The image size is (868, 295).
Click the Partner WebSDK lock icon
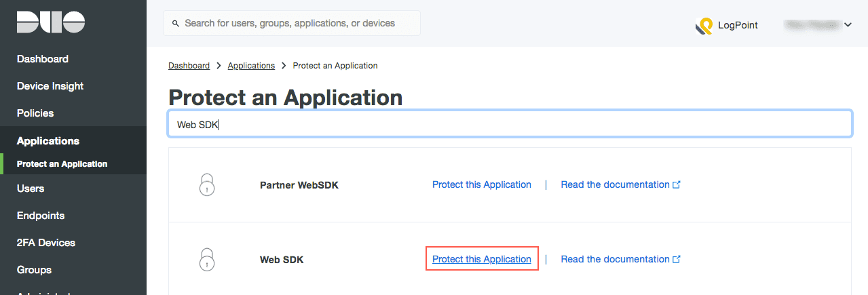tap(207, 184)
